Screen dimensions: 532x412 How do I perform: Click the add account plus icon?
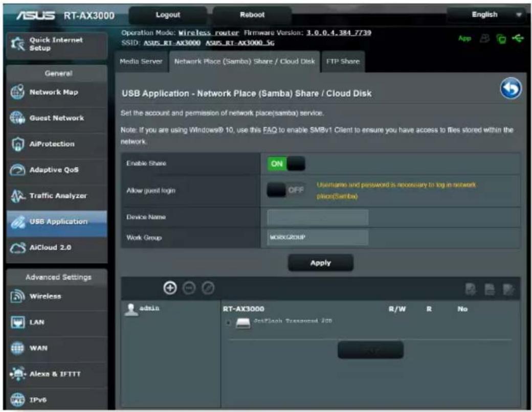click(x=170, y=288)
